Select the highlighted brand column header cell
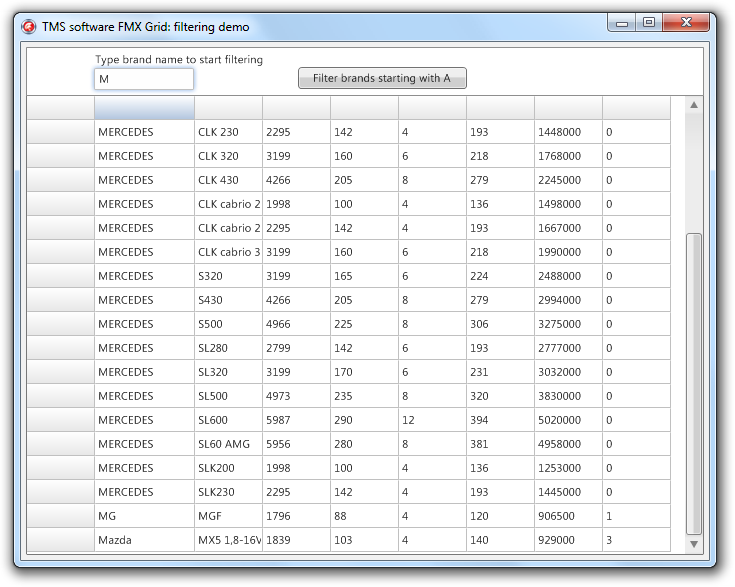The width and height of the screenshot is (735, 587). point(144,108)
